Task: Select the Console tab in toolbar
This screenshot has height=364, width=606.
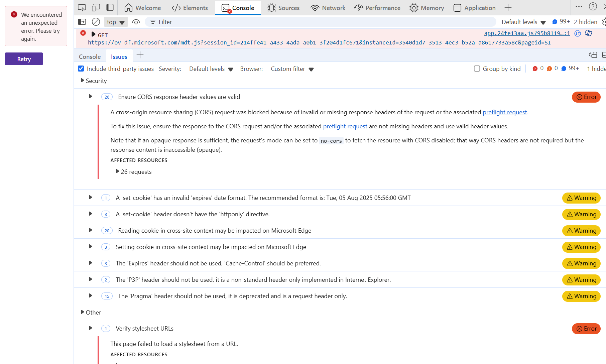Action: (238, 8)
